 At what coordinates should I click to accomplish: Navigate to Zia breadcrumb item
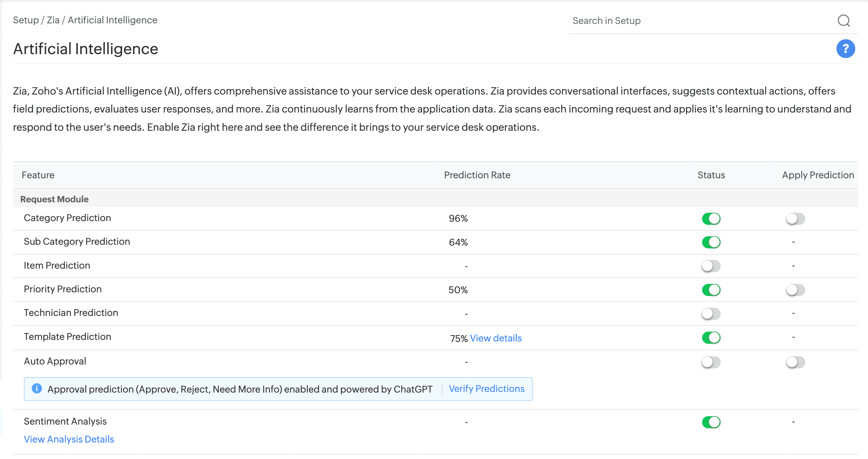click(x=53, y=20)
